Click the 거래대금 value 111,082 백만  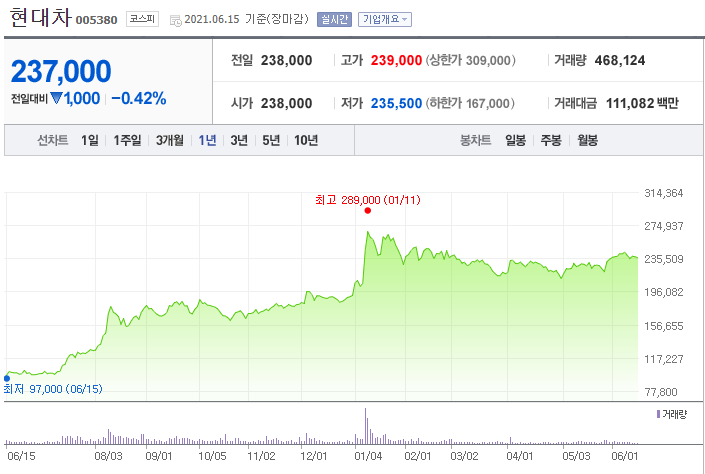click(642, 103)
